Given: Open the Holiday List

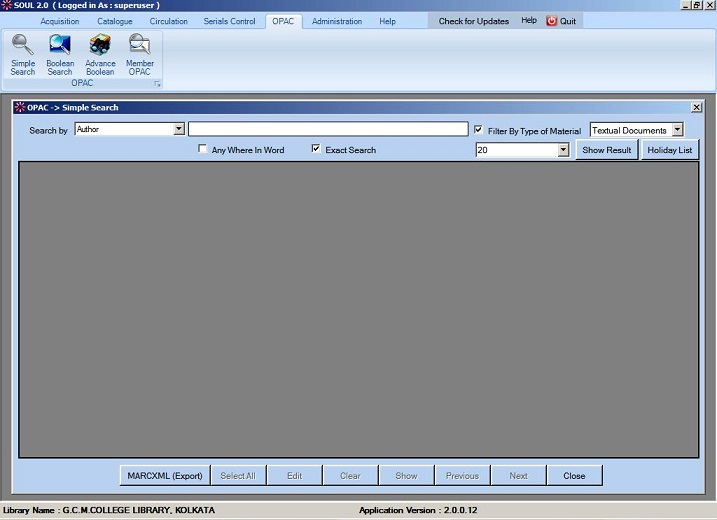Looking at the screenshot, I should pos(669,150).
